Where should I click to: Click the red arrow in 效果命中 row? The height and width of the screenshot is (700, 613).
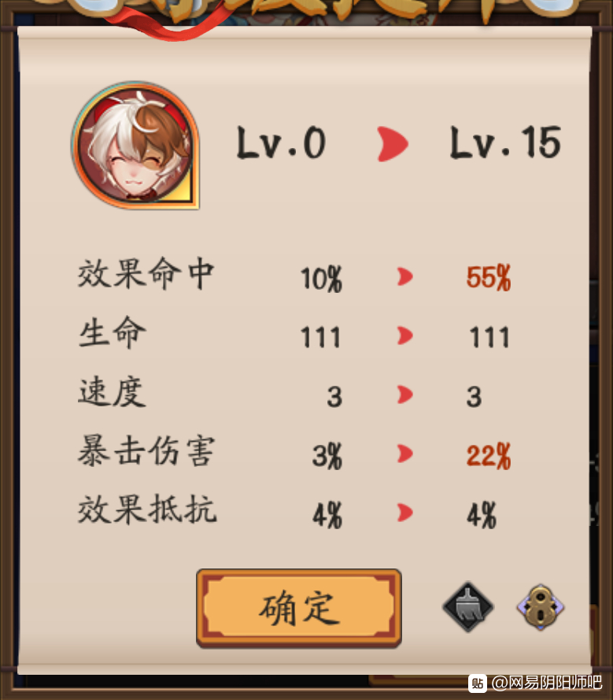pyautogui.click(x=404, y=277)
